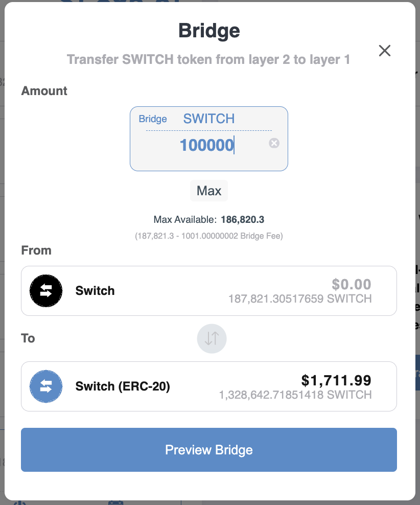
Task: Select the Switch (ERC-20) name in To card
Action: click(123, 386)
